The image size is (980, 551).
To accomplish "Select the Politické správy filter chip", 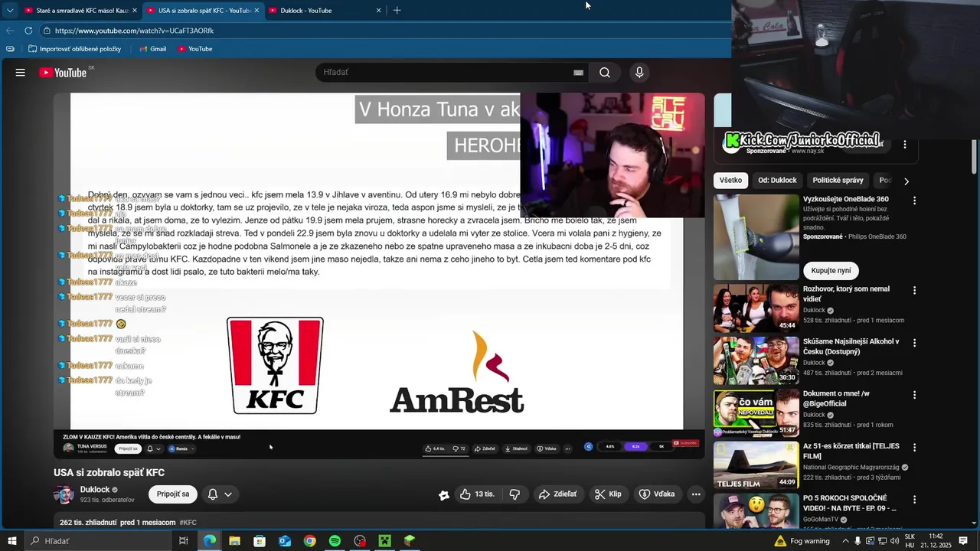I will point(838,181).
